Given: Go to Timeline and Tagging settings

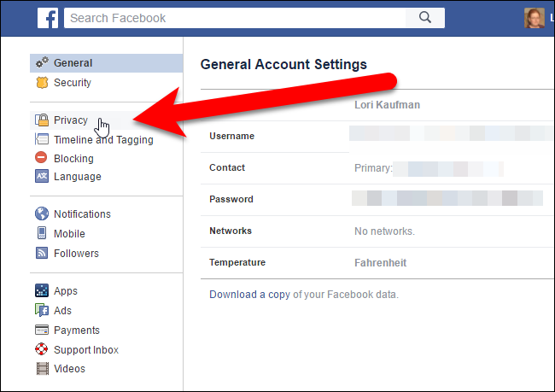Looking at the screenshot, I should click(103, 140).
